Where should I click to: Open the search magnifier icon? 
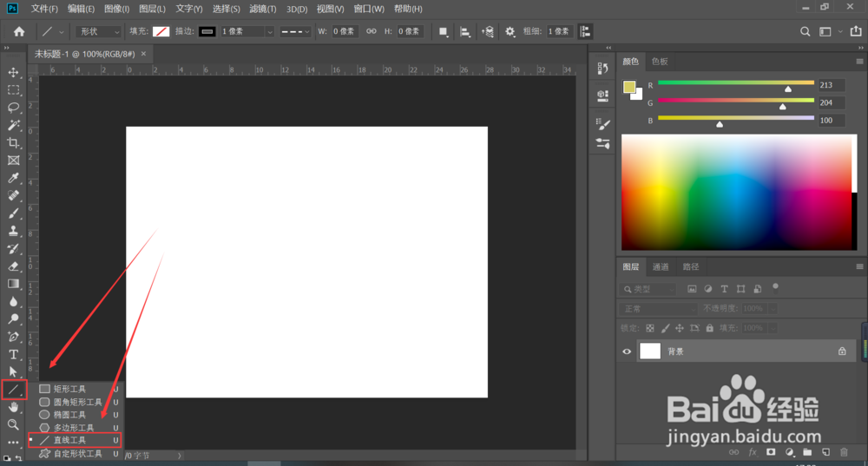pyautogui.click(x=805, y=31)
